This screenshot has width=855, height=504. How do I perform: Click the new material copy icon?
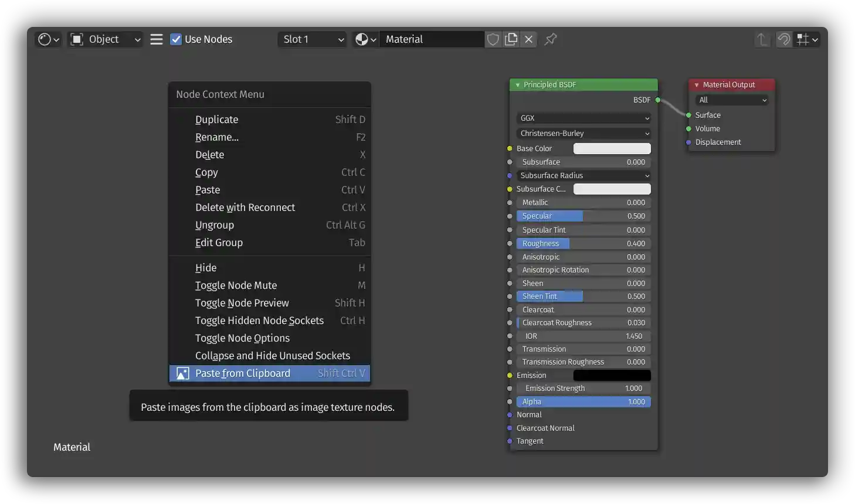511,39
